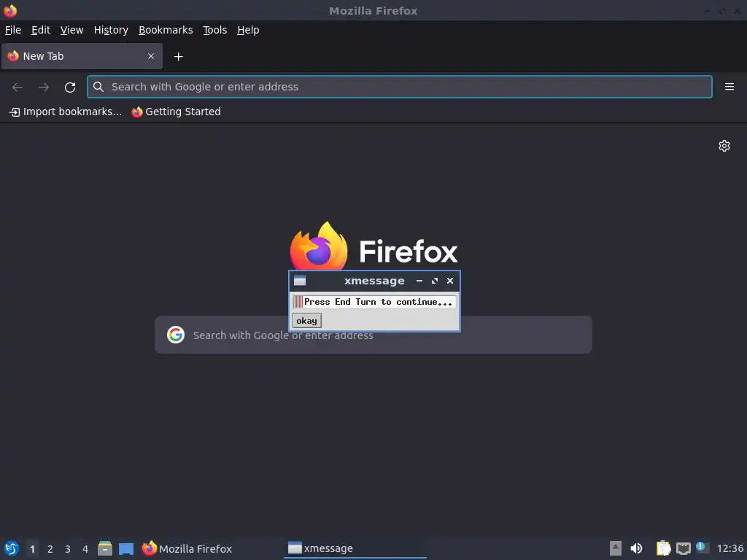This screenshot has height=560, width=747.
Task: Focus the page's Google search box
Action: tap(373, 335)
